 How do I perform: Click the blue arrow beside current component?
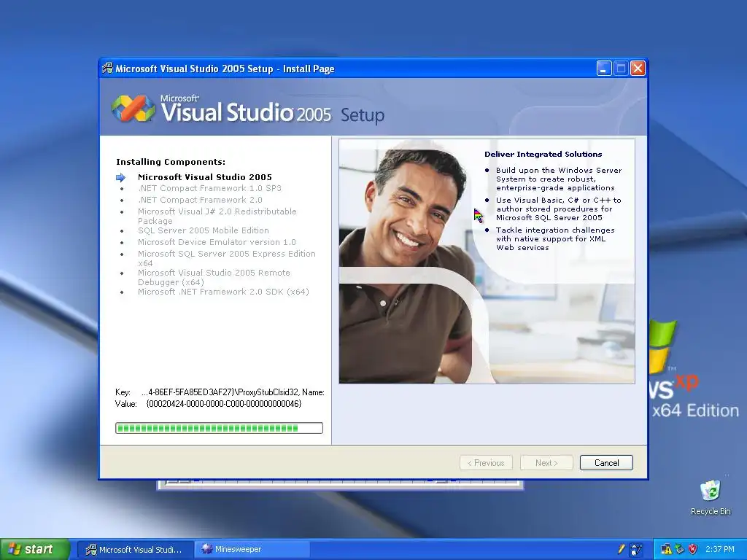(x=120, y=178)
